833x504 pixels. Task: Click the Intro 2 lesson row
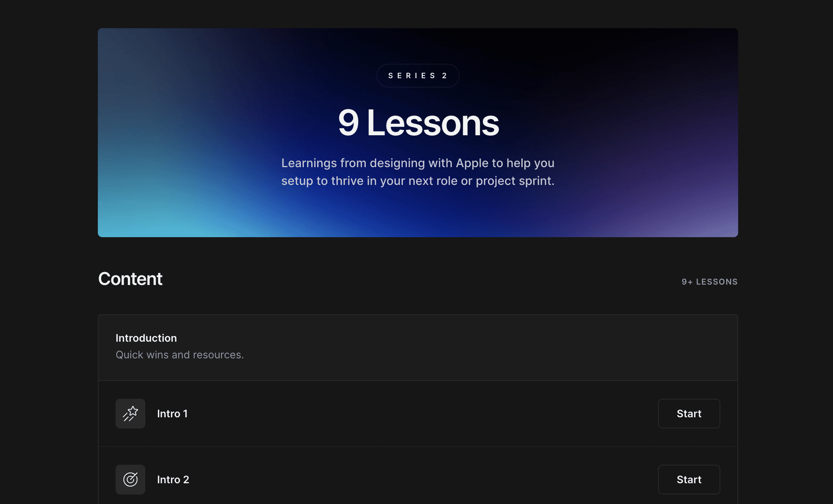tap(418, 480)
